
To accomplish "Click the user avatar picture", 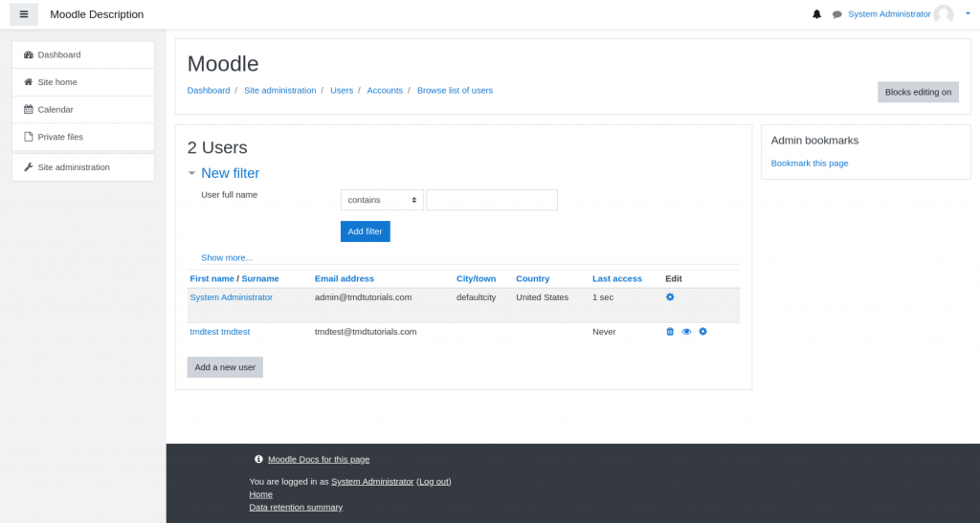I will pos(944,14).
